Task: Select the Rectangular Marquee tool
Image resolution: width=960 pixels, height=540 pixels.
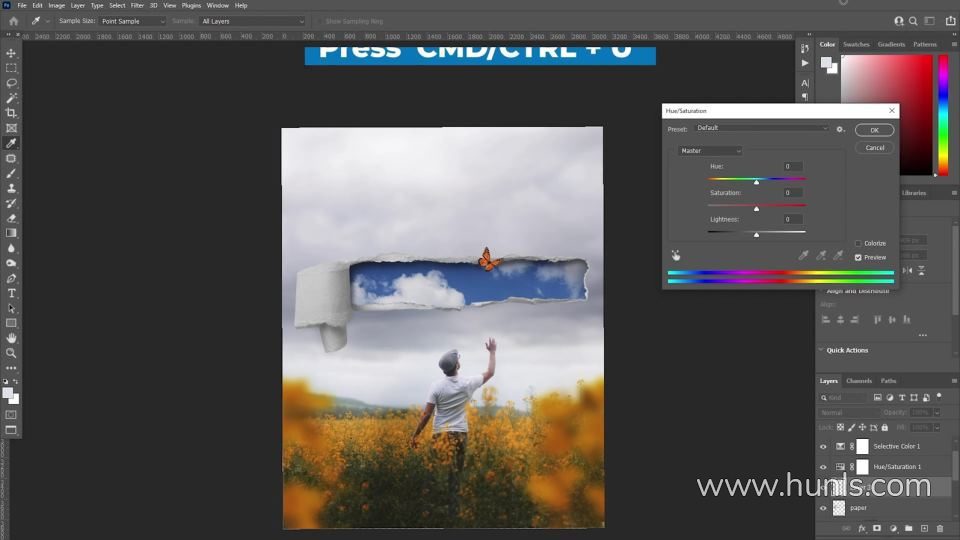Action: [x=11, y=68]
